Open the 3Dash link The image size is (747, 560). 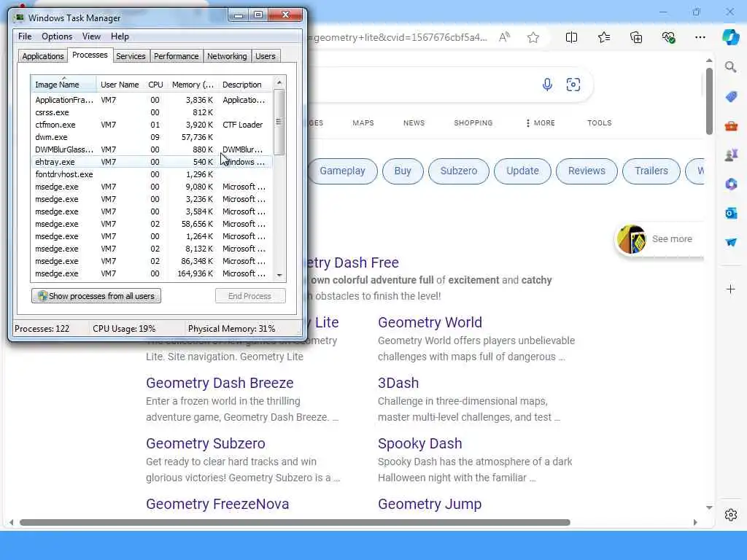click(x=398, y=383)
